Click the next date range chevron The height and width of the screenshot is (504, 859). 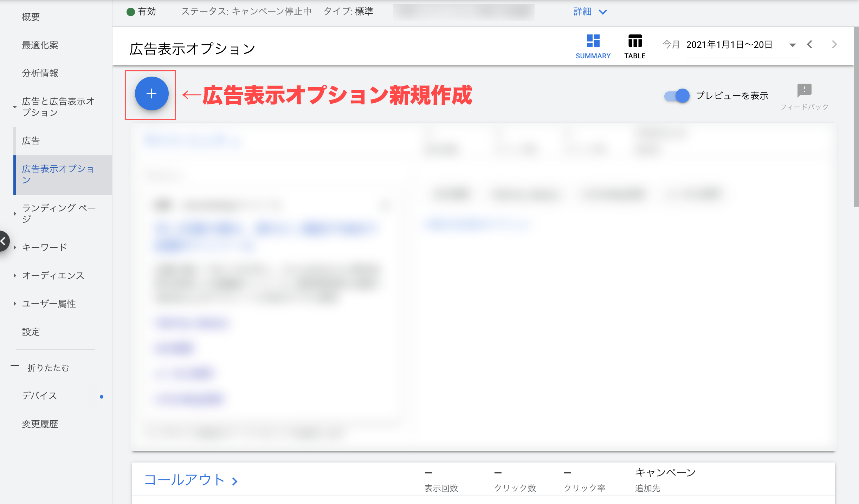834,45
